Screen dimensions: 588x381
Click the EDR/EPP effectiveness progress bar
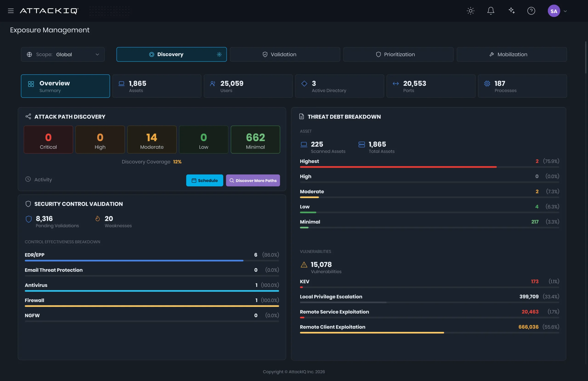[x=152, y=261]
